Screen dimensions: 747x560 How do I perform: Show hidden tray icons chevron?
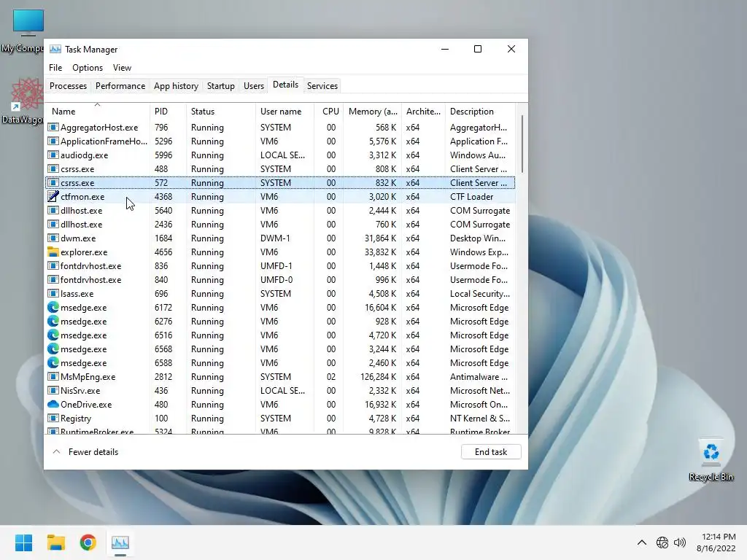(642, 542)
